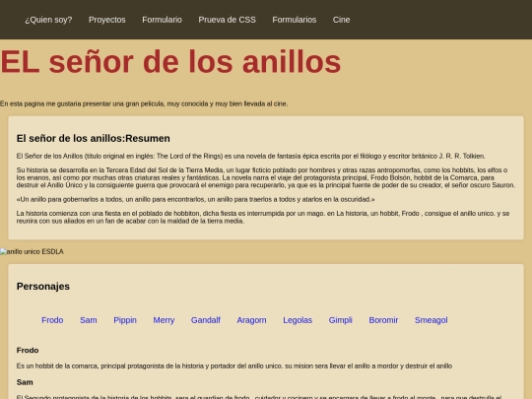Jump to the Legolas link
The height and width of the screenshot is (399, 532).
[x=298, y=320]
